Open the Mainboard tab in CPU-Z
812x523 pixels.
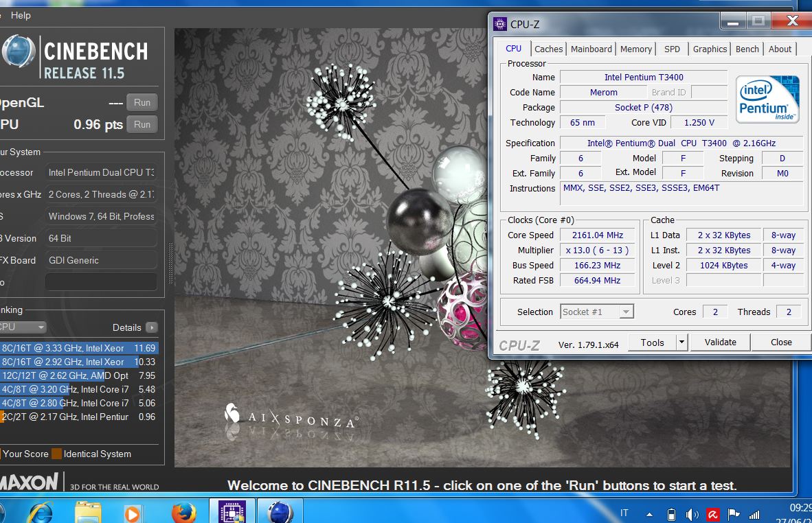click(591, 49)
